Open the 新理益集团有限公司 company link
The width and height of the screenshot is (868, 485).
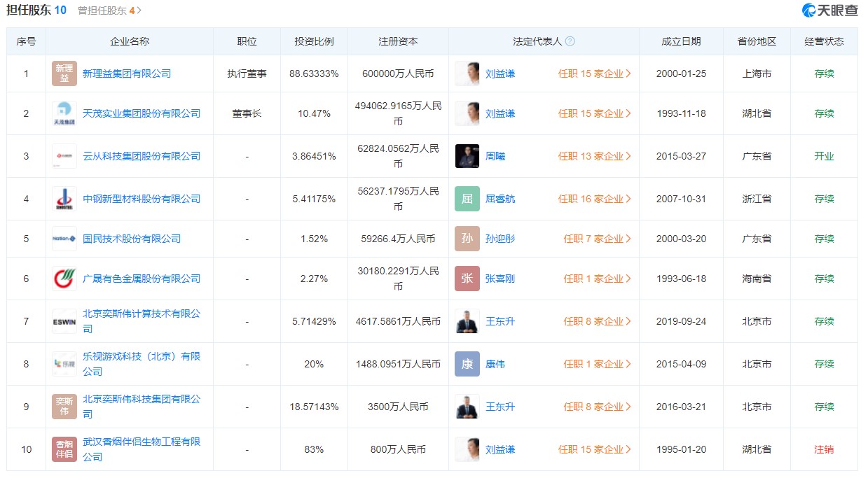click(127, 73)
